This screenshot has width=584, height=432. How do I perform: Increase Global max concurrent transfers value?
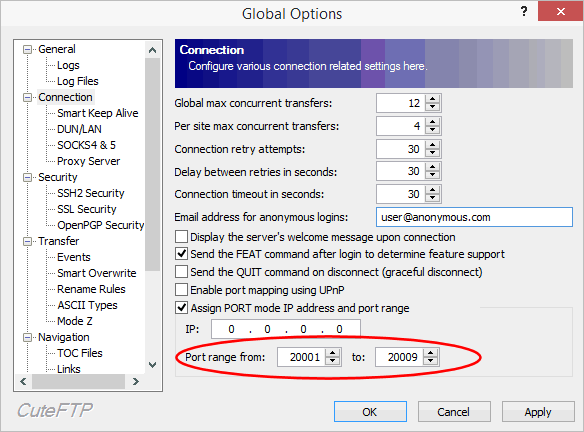432,99
